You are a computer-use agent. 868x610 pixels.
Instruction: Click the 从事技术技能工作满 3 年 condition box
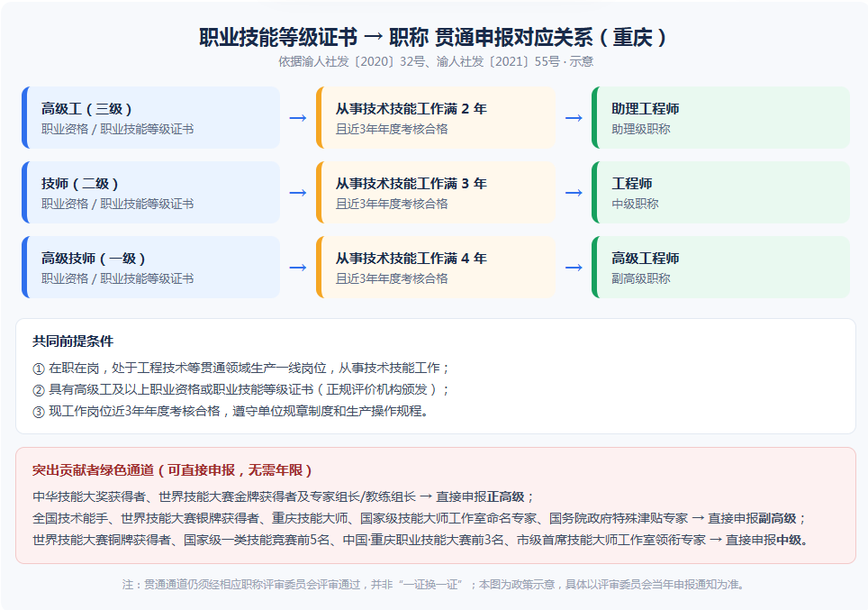pos(436,192)
